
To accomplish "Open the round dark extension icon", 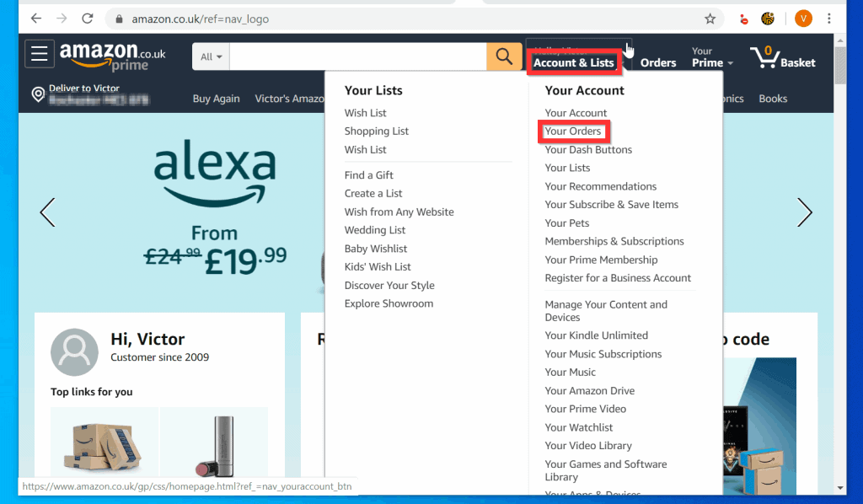I will 768,19.
